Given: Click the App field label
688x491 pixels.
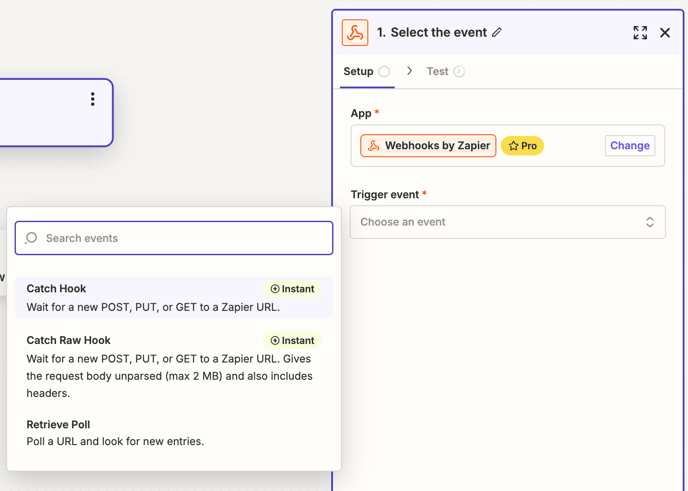Looking at the screenshot, I should coord(361,114).
